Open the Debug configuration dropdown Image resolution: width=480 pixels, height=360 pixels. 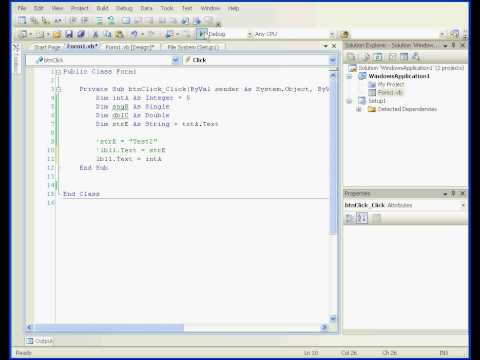249,34
